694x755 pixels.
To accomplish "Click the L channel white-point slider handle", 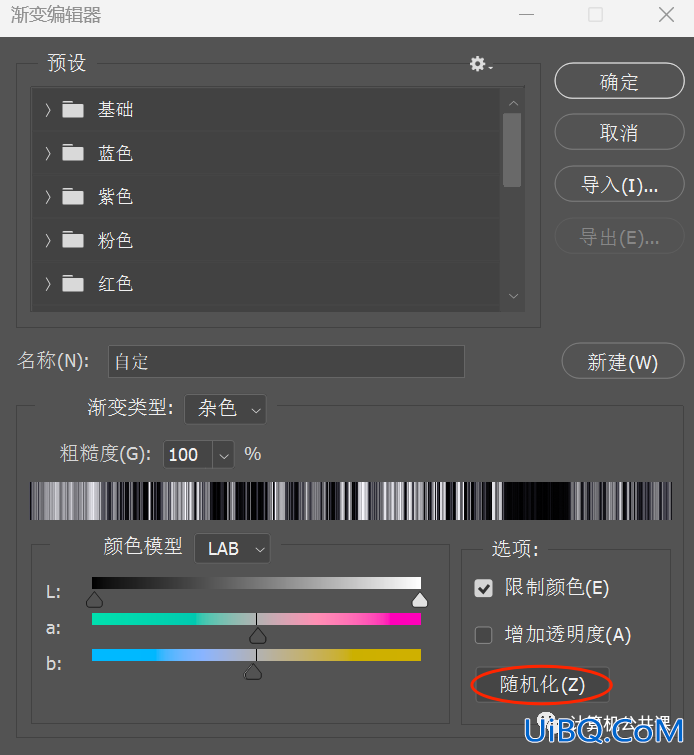I will [x=420, y=600].
